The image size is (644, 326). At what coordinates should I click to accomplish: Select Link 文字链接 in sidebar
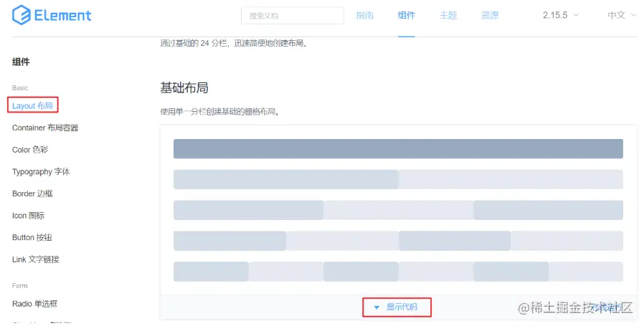[36, 259]
